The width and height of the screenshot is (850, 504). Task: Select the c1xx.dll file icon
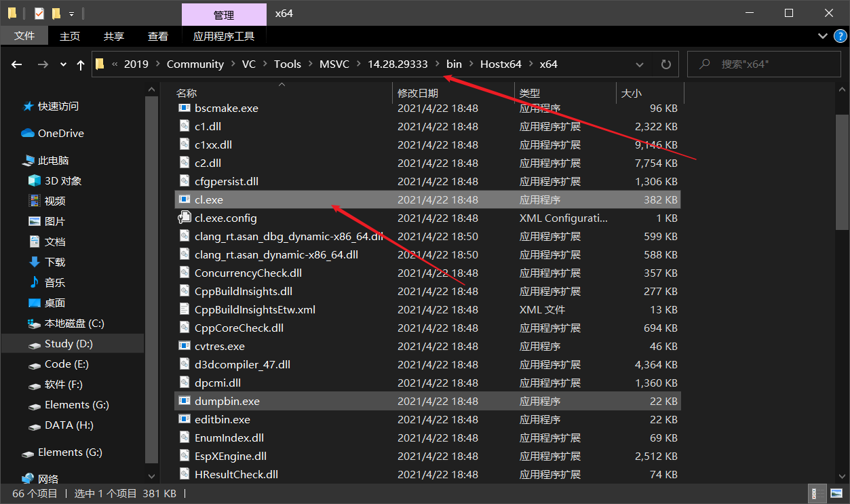point(184,144)
